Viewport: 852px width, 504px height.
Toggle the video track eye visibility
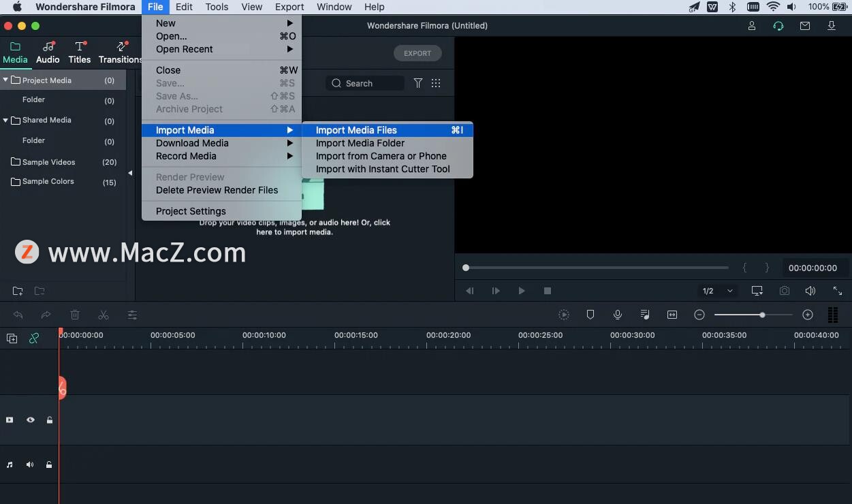31,420
